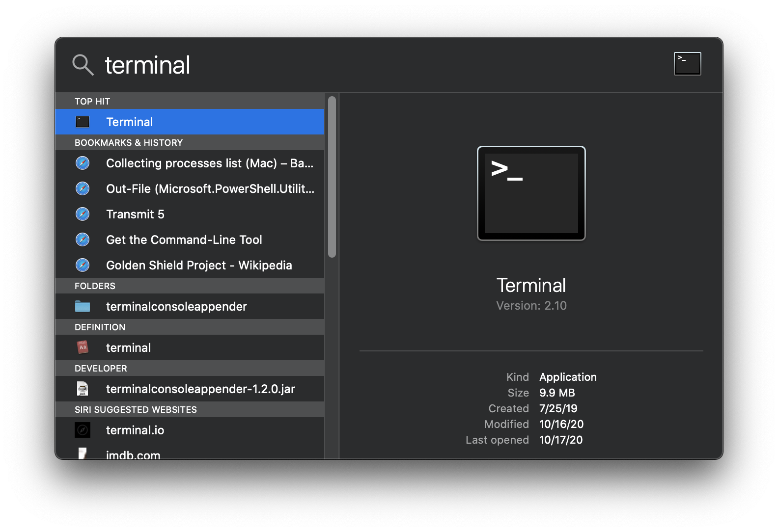Click the blue folder icon for terminalconsoleappender

pos(83,306)
